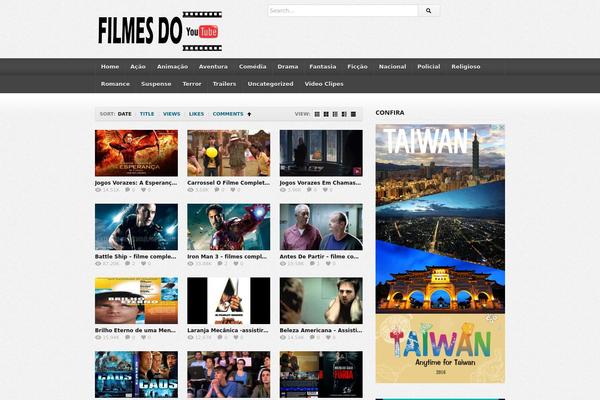Click the Filmes do YouTube logo

160,31
